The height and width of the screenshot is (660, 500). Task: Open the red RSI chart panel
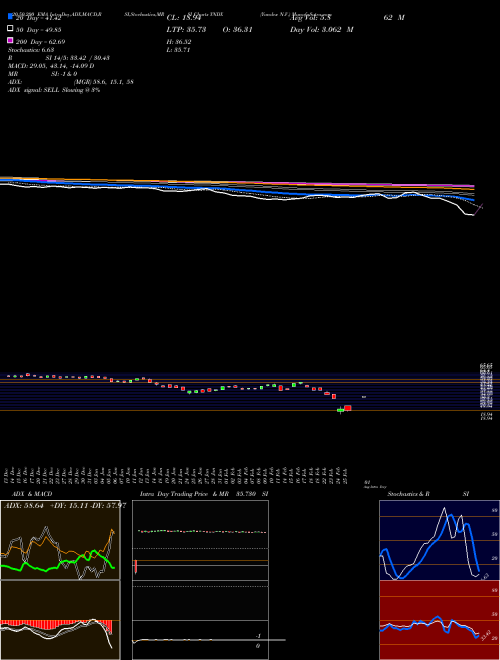coord(439,620)
